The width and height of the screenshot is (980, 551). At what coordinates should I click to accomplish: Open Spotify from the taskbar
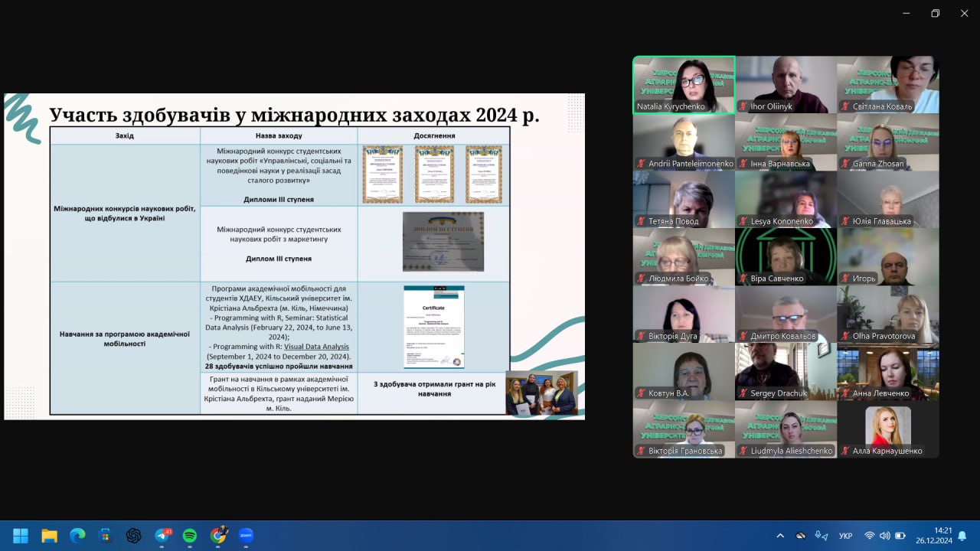pyautogui.click(x=190, y=536)
